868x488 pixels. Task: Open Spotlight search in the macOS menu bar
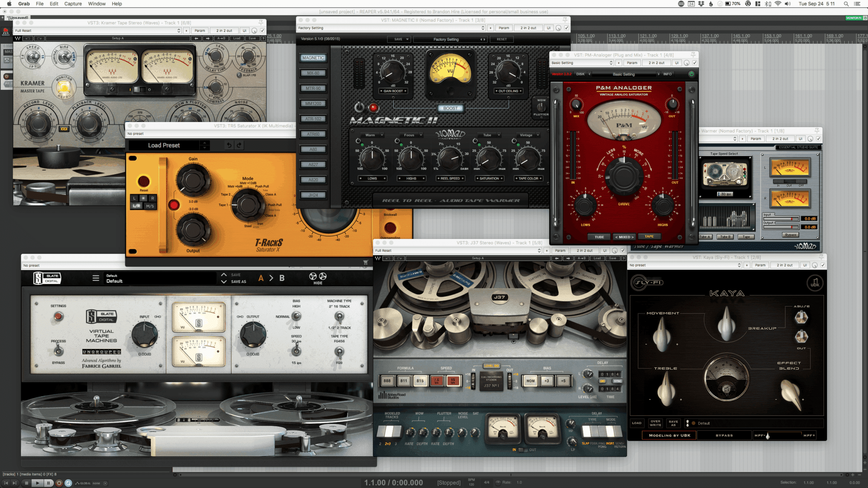(x=846, y=4)
